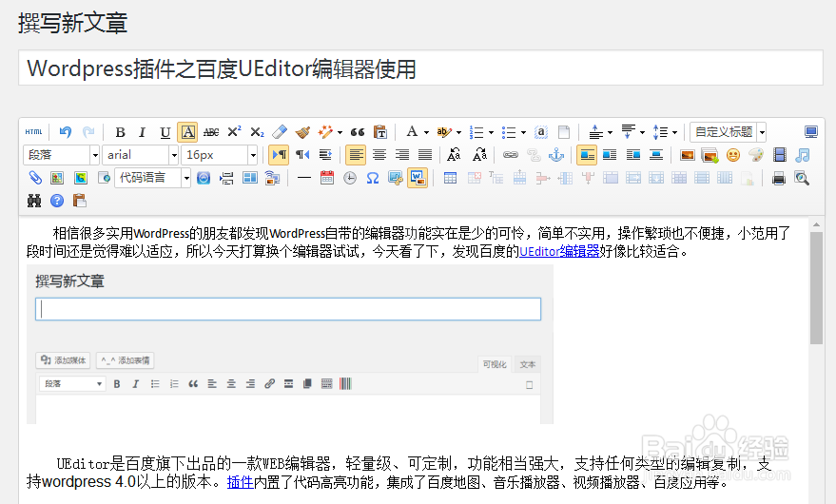This screenshot has height=504, width=836.
Task: Select the embedded 撰写新文章 screenshot image
Action: point(290,344)
